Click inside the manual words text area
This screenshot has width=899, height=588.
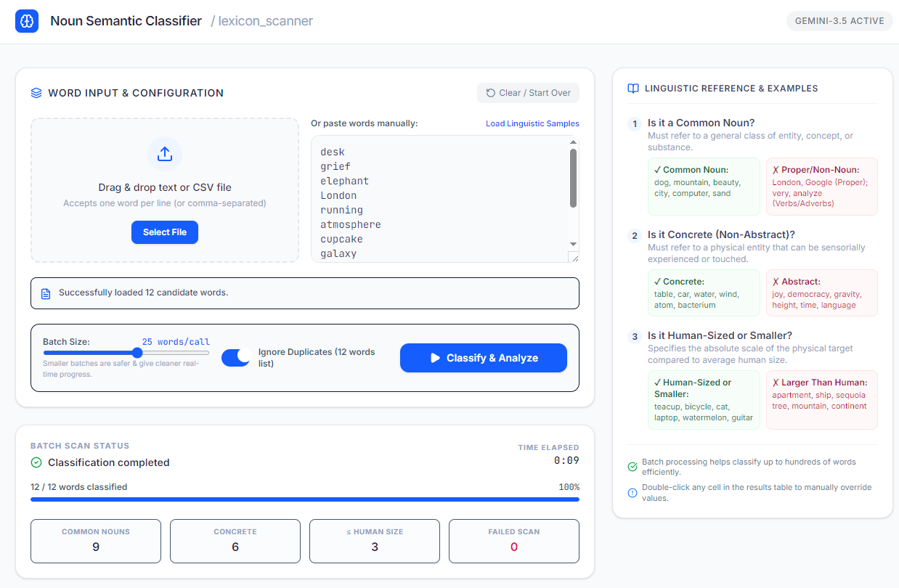click(440, 199)
